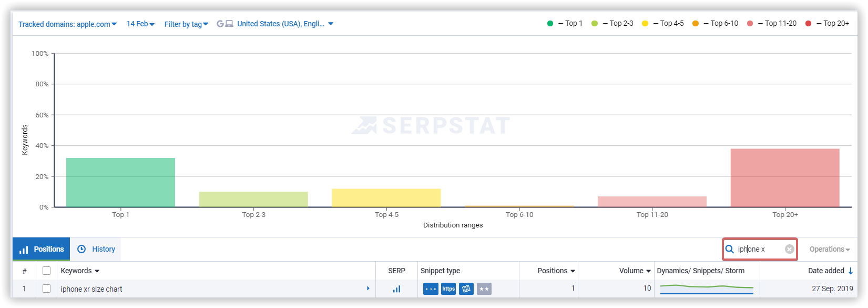Expand the row arrow for iphone xr size chart
Screen dimensions: 868x308
[368, 289]
